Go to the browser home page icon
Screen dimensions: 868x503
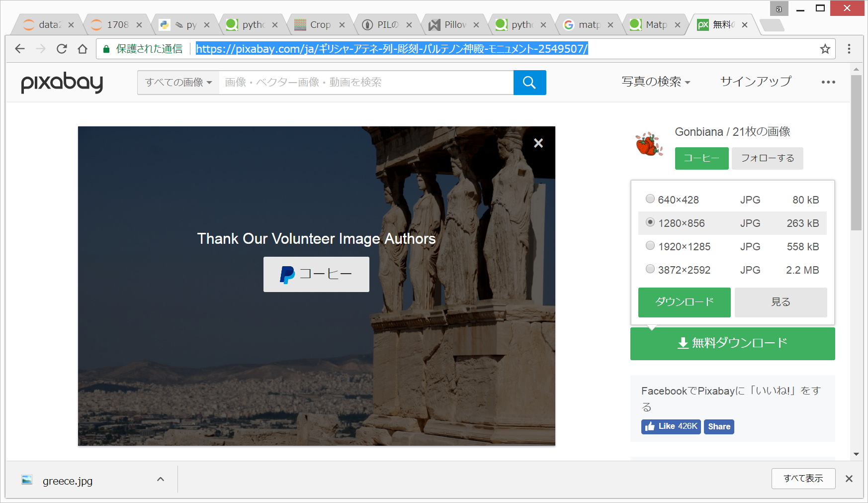click(83, 49)
